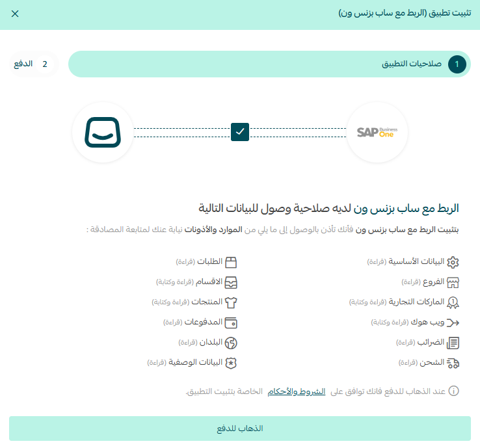Close the app installation dialog with the X

pos(15,14)
